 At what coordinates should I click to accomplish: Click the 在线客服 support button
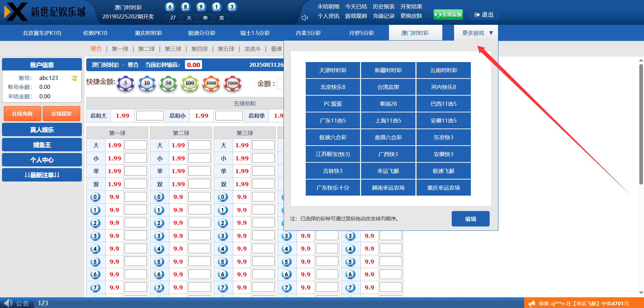tap(448, 14)
